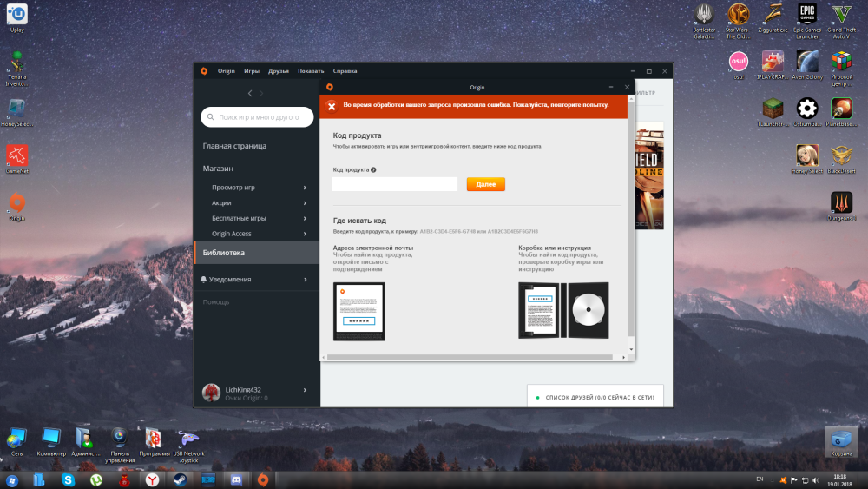Click the Помощь link in the sidebar

tap(216, 301)
